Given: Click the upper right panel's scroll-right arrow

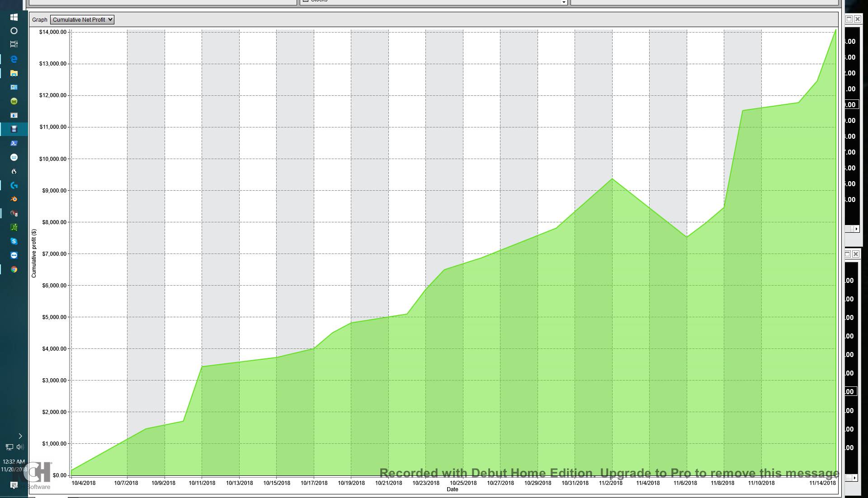Looking at the screenshot, I should pyautogui.click(x=856, y=229).
